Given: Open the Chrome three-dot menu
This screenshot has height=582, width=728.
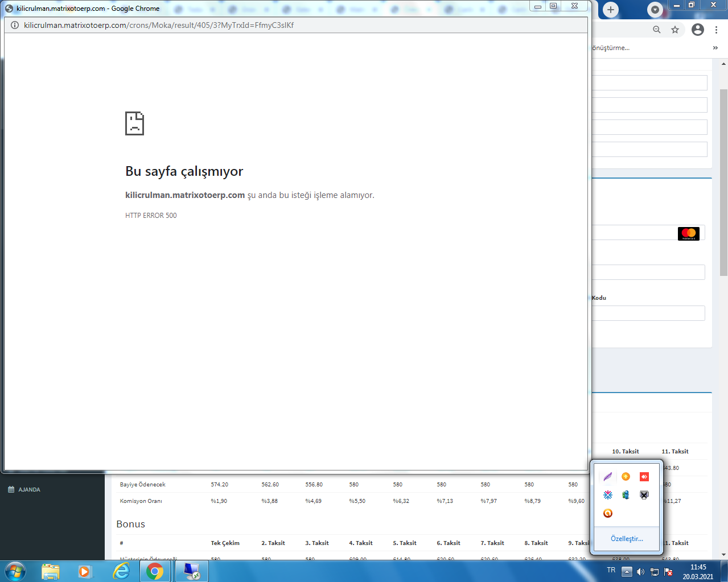Looking at the screenshot, I should [x=716, y=30].
